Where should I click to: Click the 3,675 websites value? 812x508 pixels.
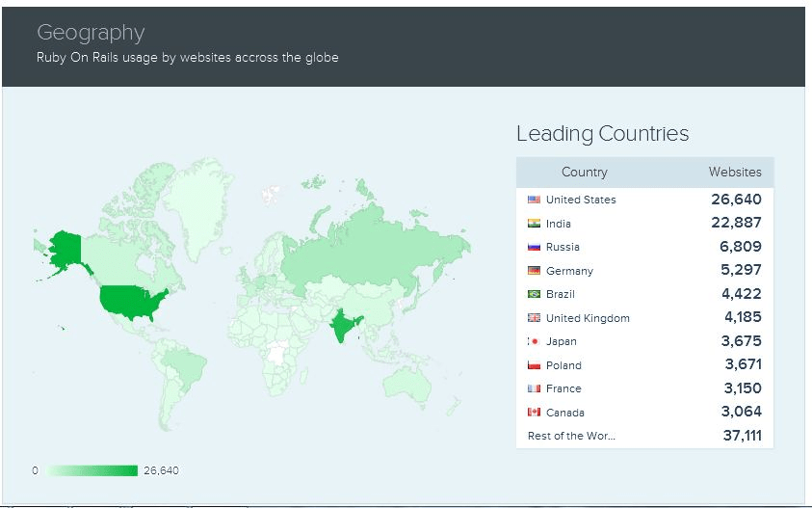(741, 340)
